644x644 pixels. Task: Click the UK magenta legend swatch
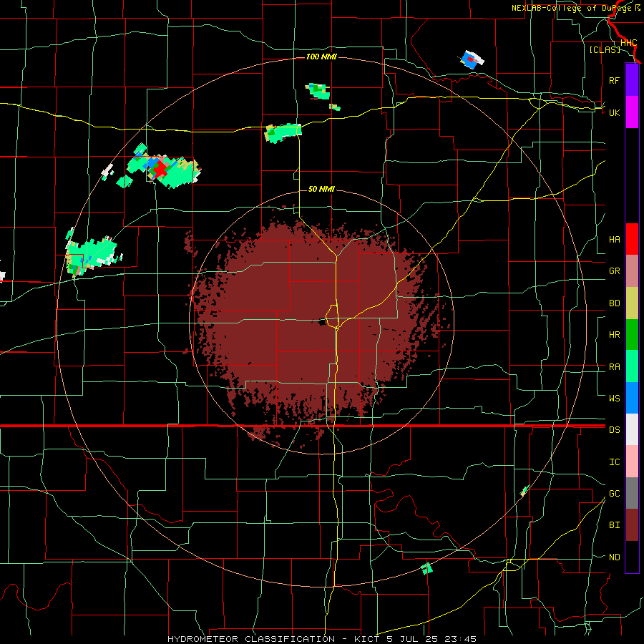tap(632, 112)
